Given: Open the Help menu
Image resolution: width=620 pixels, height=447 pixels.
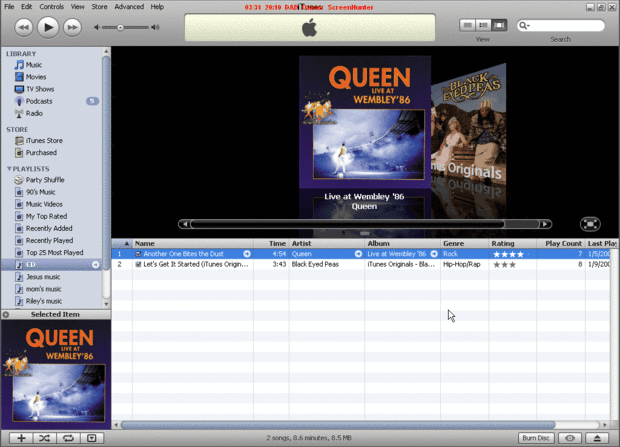Looking at the screenshot, I should (x=157, y=7).
